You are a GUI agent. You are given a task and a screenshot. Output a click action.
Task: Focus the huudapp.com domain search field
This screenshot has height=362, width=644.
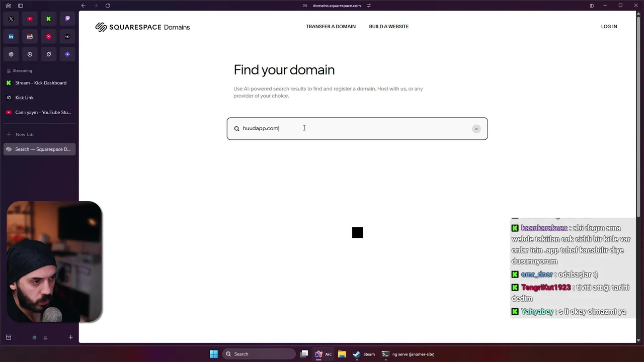pos(357,129)
